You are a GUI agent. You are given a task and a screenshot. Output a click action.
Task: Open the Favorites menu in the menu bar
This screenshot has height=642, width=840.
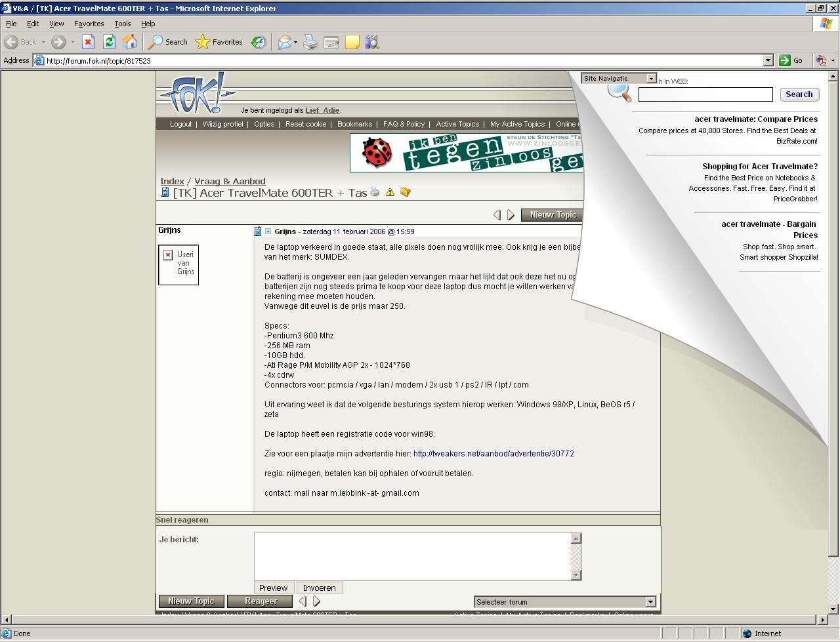(89, 24)
